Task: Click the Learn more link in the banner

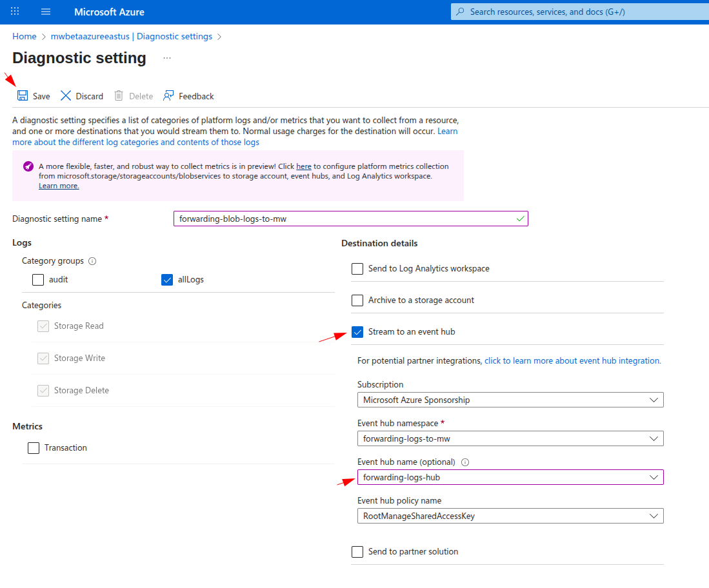Action: [x=58, y=186]
